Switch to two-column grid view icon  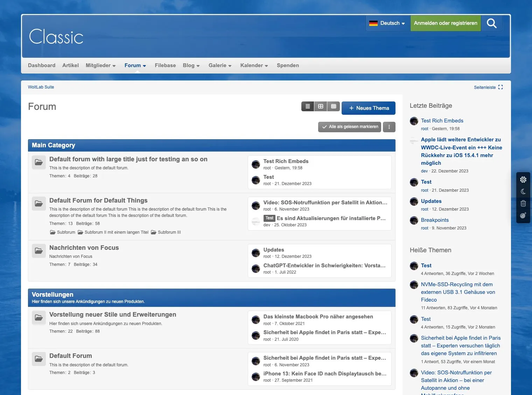click(x=321, y=106)
